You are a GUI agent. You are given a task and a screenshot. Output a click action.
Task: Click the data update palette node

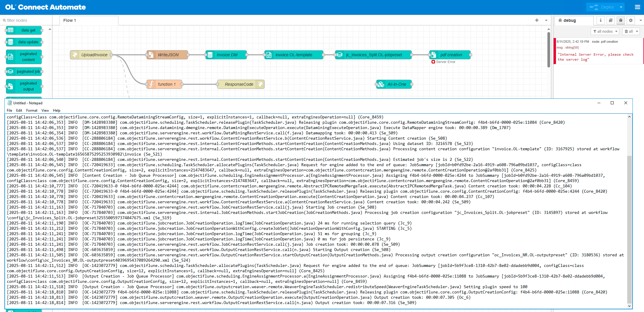click(28, 42)
